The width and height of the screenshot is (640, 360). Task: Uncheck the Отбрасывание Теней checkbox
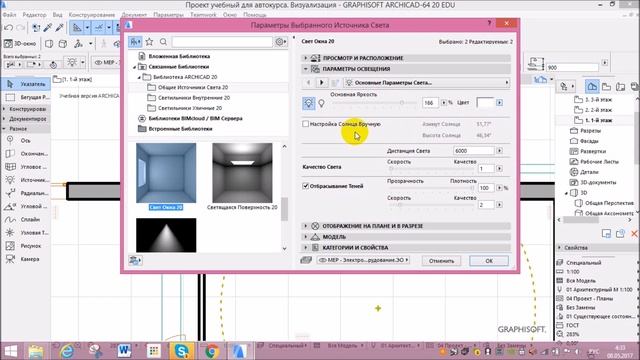305,186
